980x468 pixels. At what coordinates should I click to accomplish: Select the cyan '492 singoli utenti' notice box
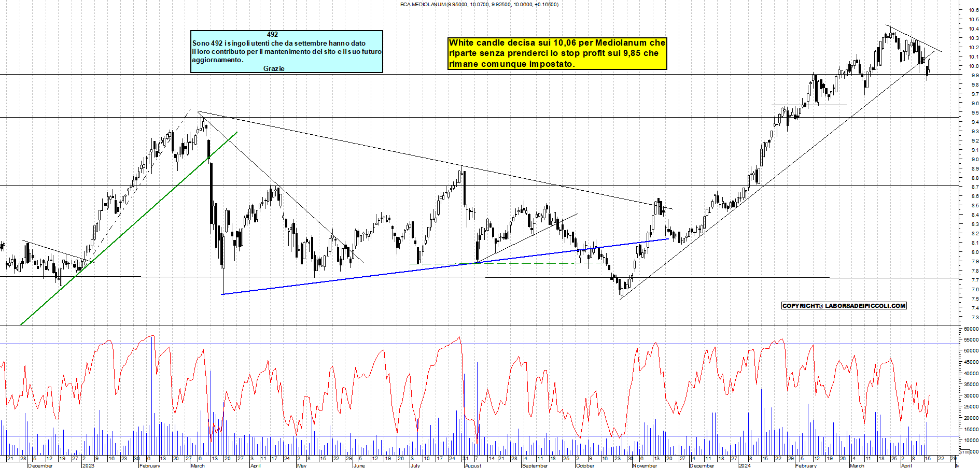pyautogui.click(x=287, y=51)
